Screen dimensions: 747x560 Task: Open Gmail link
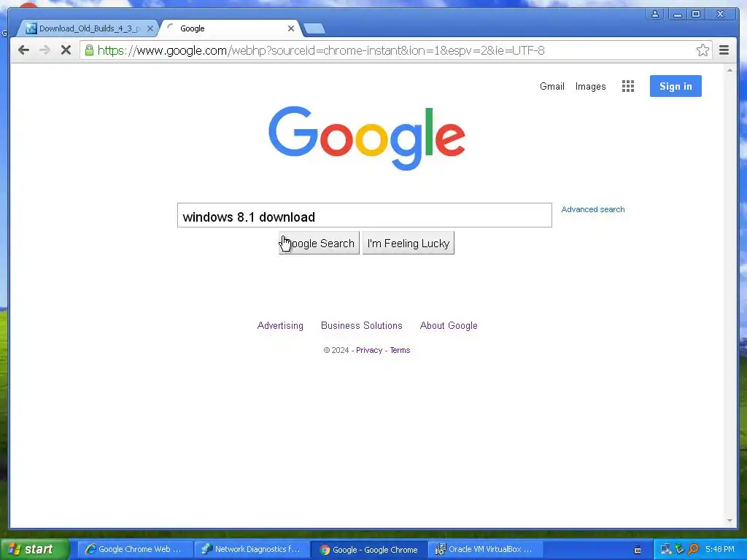point(551,86)
